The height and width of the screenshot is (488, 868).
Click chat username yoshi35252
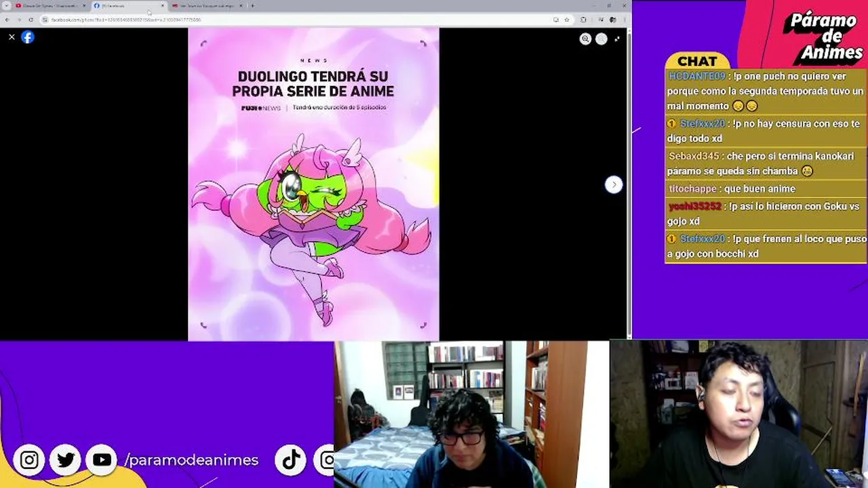[695, 207]
